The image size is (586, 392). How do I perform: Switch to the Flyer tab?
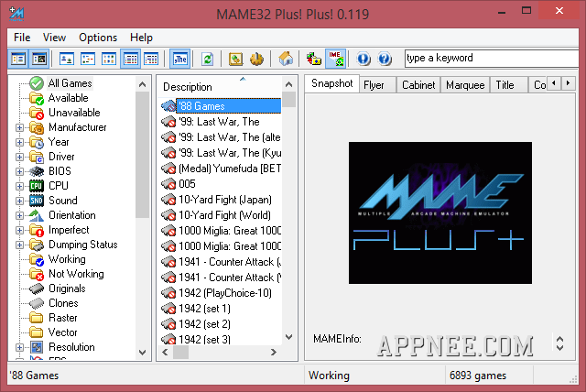pyautogui.click(x=377, y=85)
